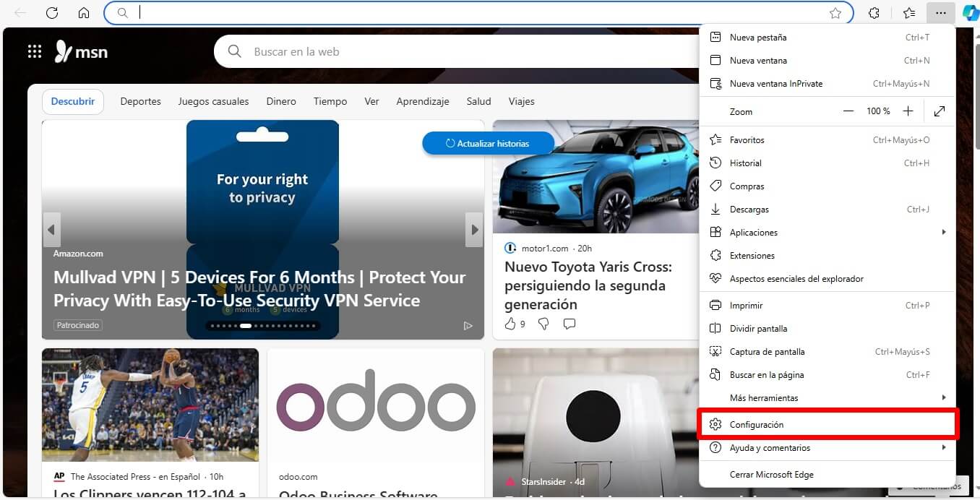Switch to the Viajes tab
This screenshot has width=980, height=500.
[521, 102]
